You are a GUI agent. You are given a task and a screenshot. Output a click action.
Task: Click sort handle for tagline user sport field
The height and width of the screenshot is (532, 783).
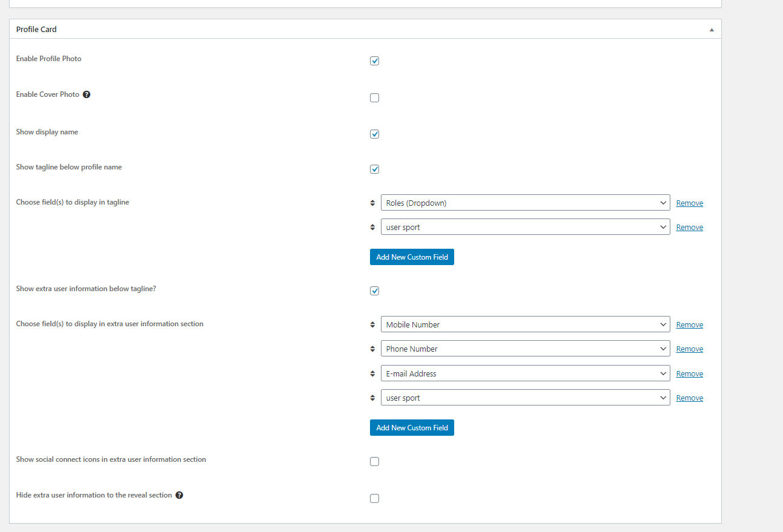[x=372, y=228]
